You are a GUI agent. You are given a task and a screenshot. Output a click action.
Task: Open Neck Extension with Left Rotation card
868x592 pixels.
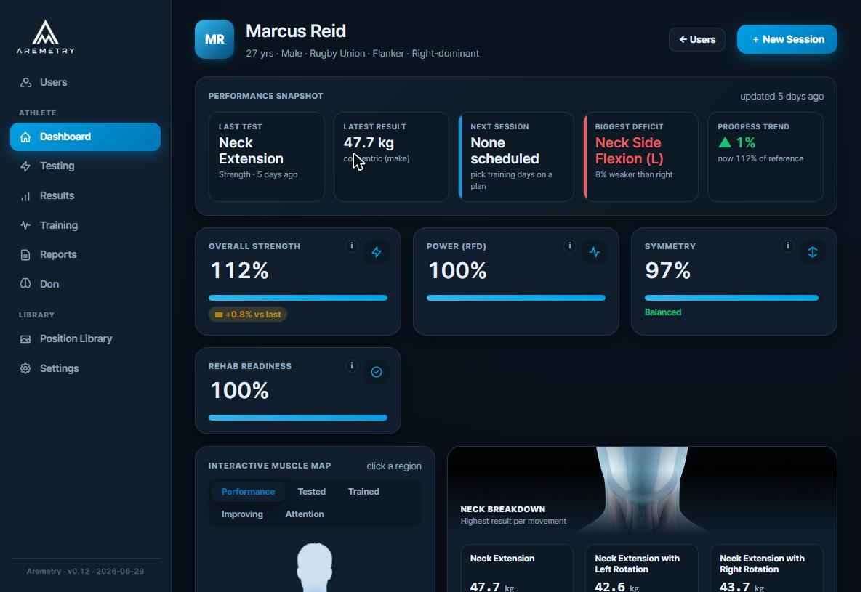tap(642, 568)
